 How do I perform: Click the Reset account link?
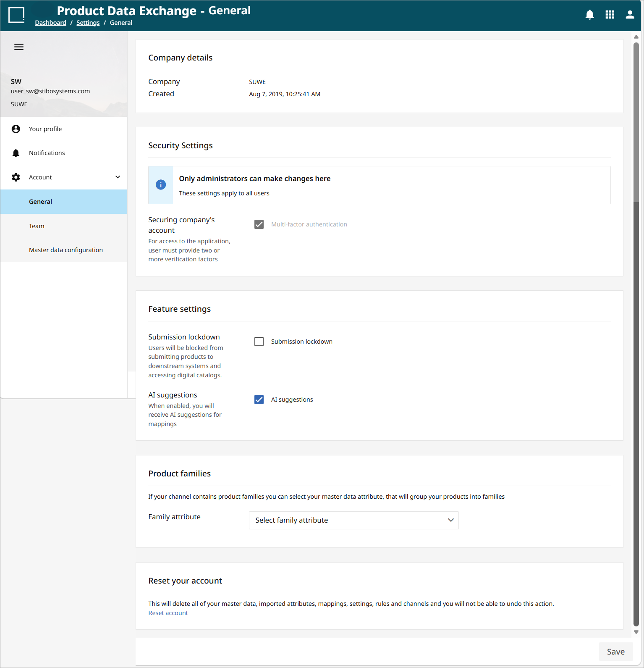pos(168,613)
